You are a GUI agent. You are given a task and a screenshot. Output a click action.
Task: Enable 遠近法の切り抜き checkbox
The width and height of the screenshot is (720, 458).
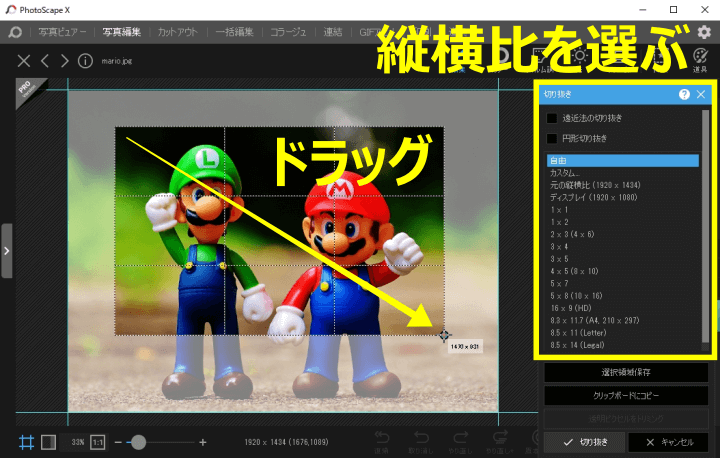[552, 118]
